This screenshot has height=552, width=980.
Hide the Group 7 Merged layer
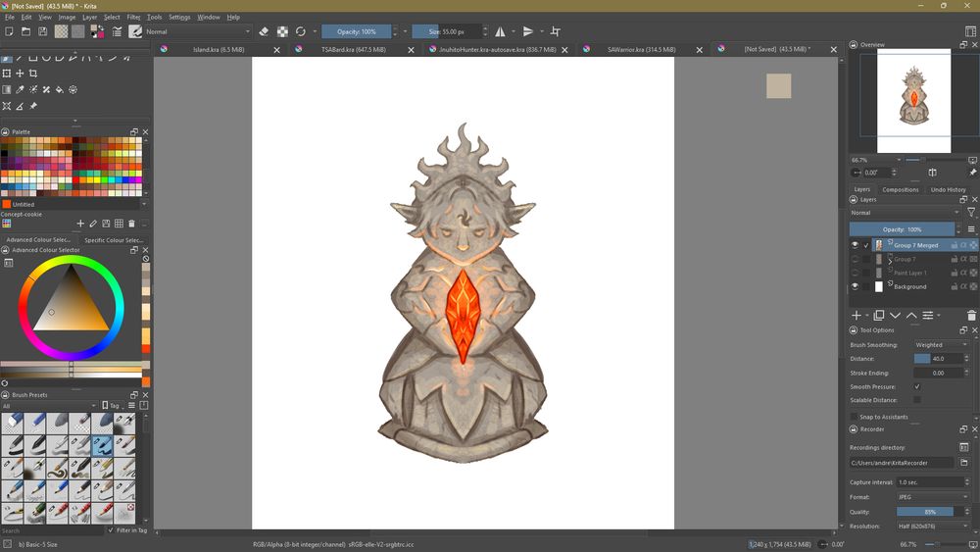855,245
